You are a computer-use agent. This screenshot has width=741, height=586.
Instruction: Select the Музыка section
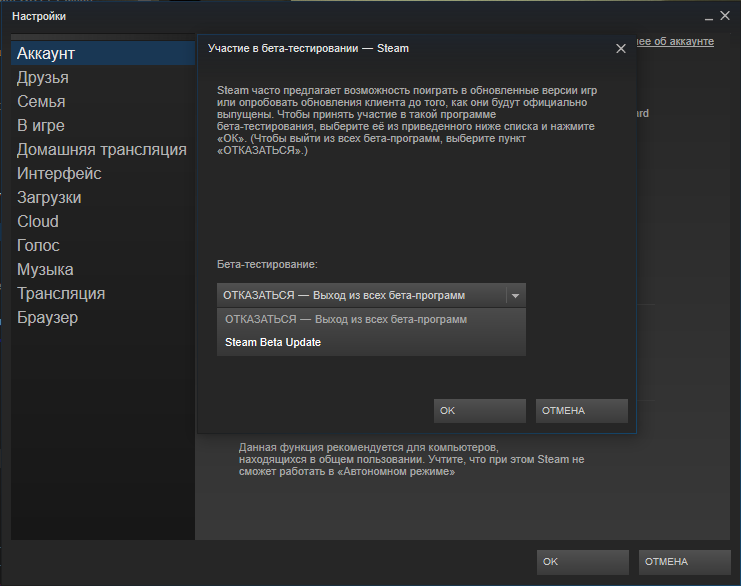tap(103, 269)
